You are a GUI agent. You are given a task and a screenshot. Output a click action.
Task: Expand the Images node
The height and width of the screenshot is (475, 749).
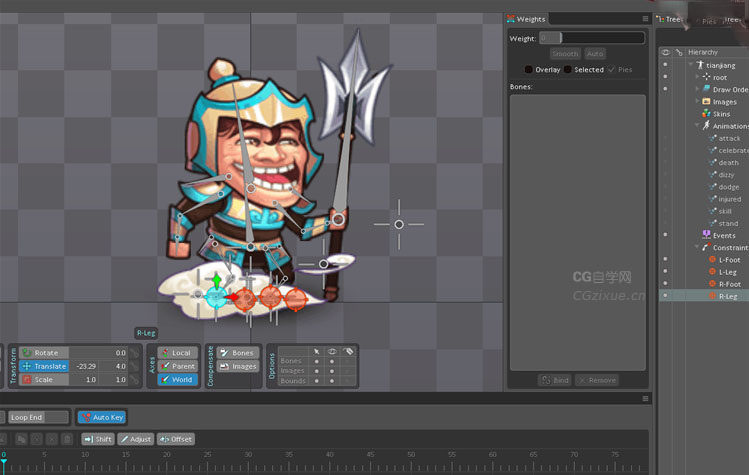coord(697,101)
